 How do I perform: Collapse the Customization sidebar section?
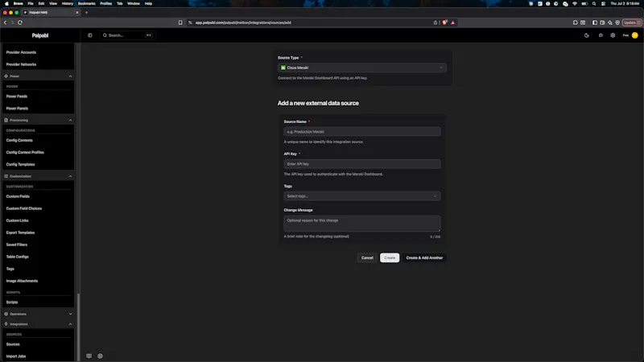click(x=38, y=176)
